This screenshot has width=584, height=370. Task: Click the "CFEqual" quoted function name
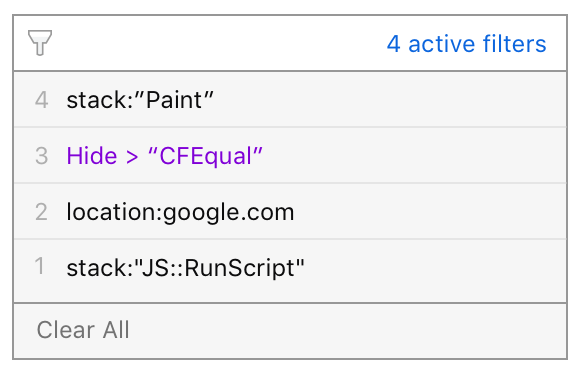(205, 156)
